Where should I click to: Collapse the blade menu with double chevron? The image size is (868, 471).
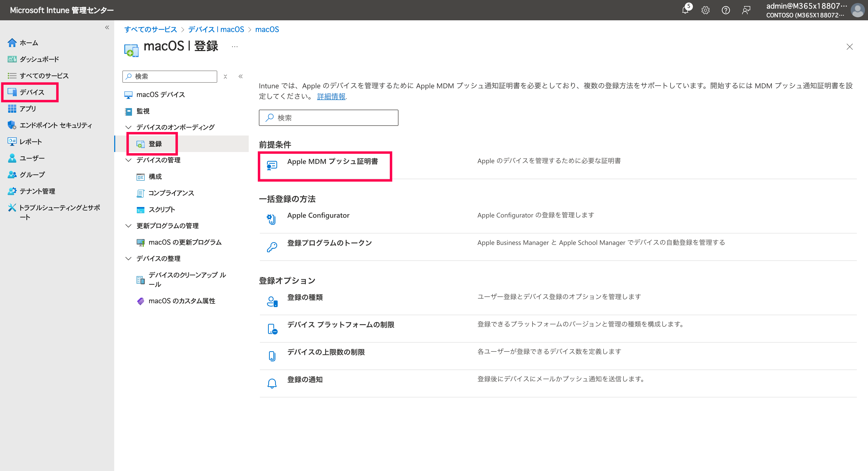point(241,76)
